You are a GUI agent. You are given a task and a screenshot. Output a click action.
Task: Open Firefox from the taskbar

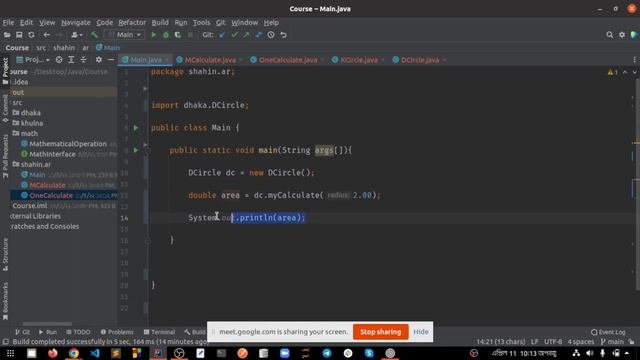[52, 353]
